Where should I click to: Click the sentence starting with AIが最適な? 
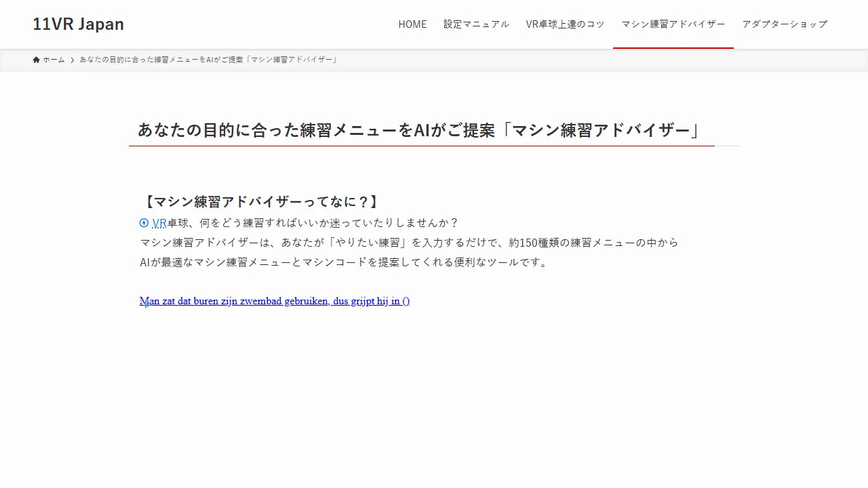point(344,262)
